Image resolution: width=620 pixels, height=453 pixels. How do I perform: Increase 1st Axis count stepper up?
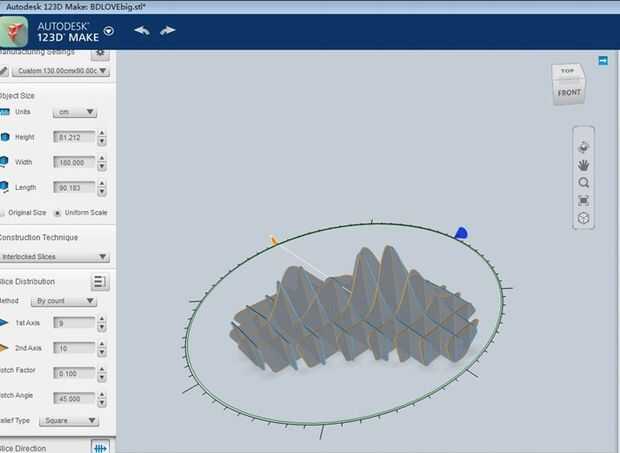click(x=102, y=319)
